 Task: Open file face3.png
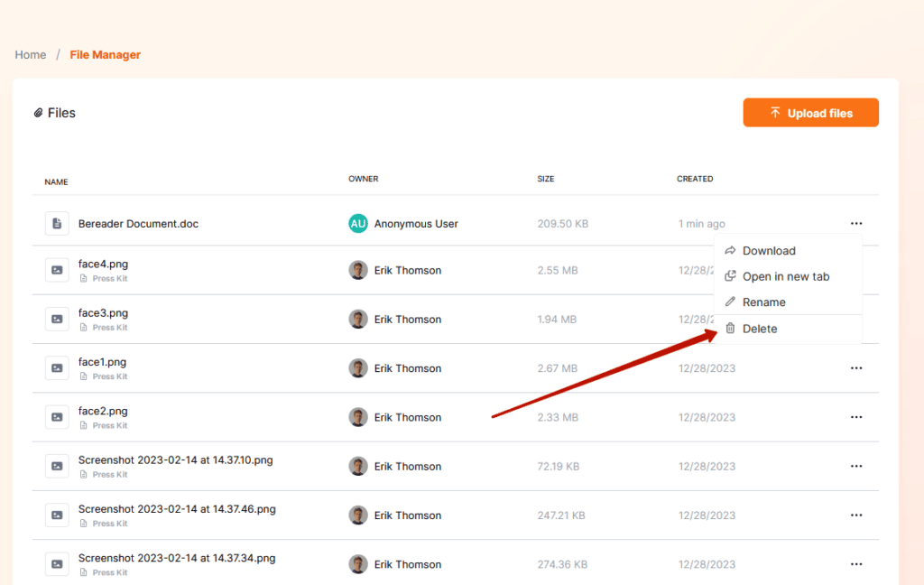(103, 312)
